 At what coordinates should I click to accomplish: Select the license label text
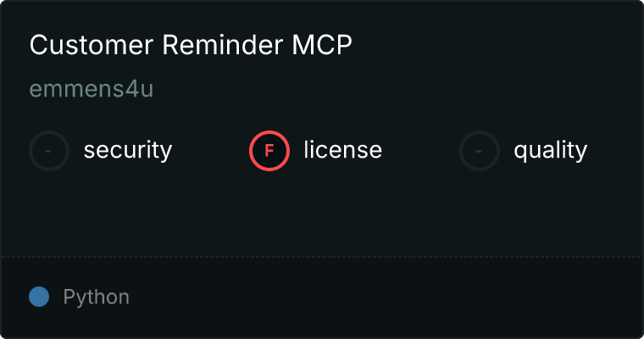(x=343, y=150)
